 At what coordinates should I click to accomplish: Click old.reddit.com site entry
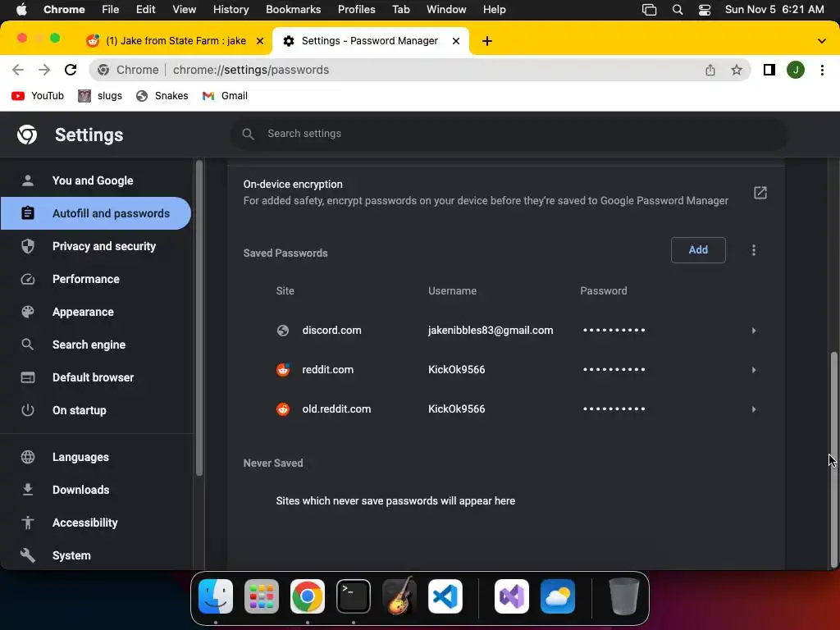tap(336, 409)
